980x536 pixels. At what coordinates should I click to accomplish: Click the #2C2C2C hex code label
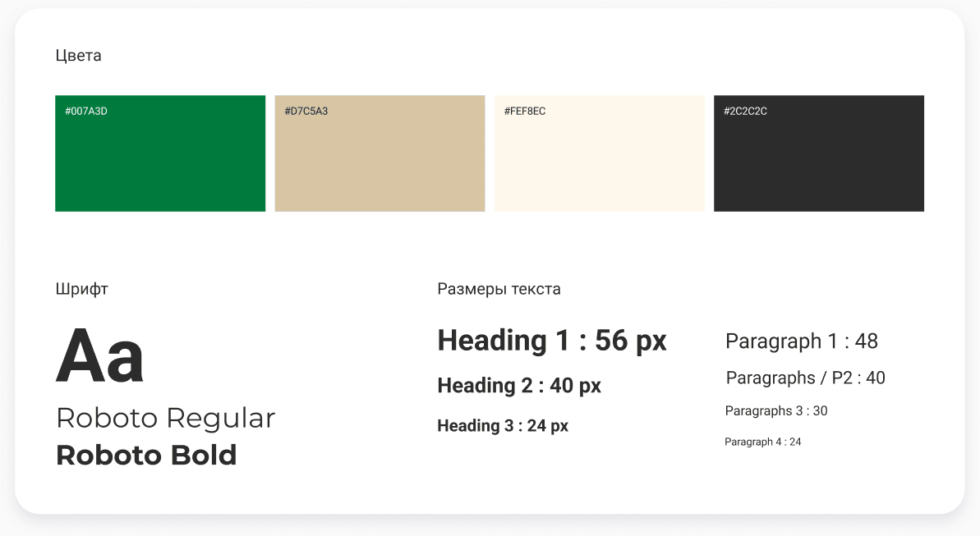[x=745, y=111]
